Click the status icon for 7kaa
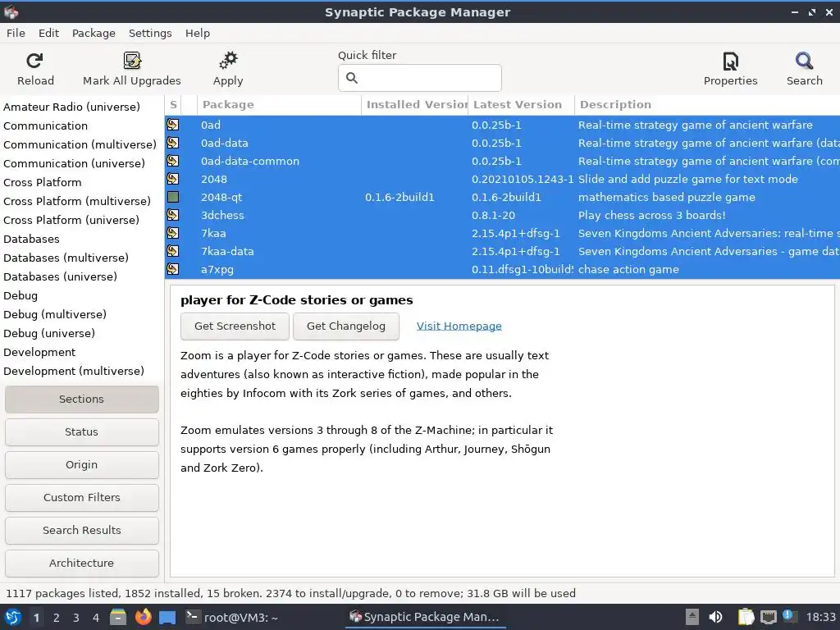This screenshot has width=840, height=630. [172, 233]
